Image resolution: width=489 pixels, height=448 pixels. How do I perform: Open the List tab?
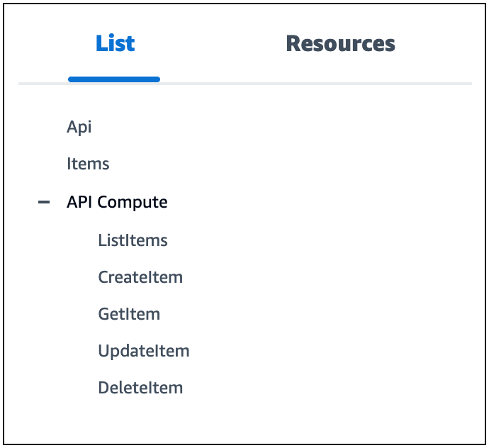click(115, 44)
